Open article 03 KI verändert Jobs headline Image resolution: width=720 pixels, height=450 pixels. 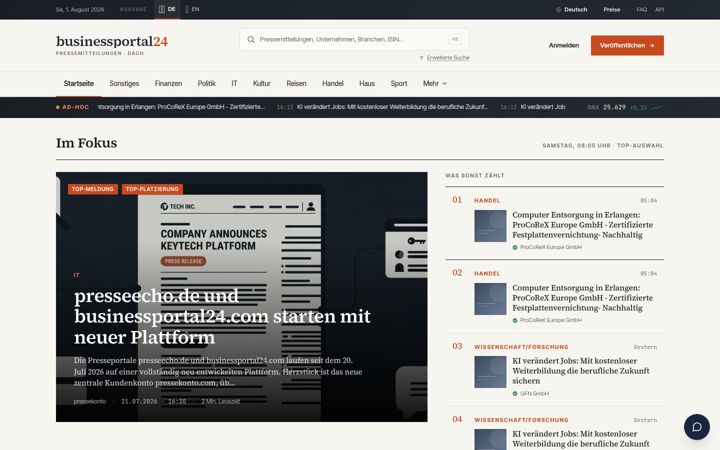tap(581, 371)
